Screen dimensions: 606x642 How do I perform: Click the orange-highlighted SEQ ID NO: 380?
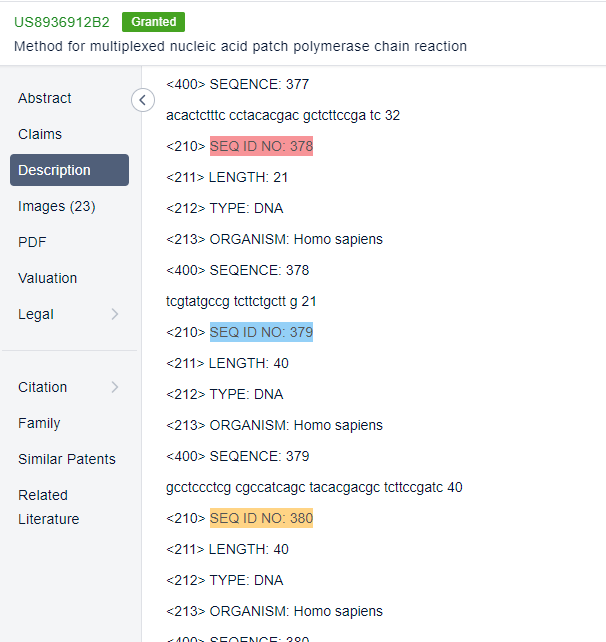261,518
